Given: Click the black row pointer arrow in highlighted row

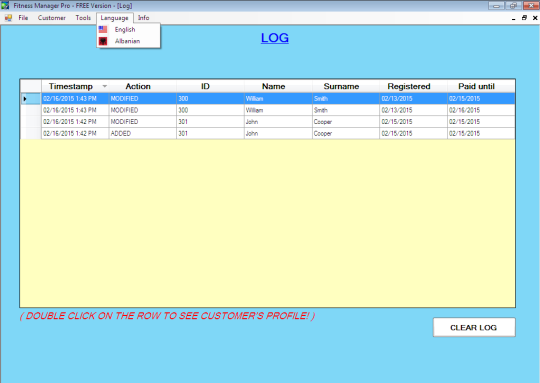Looking at the screenshot, I should tap(25, 99).
